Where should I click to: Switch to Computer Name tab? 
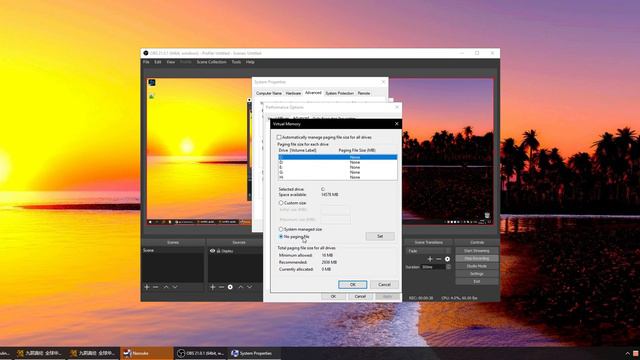coord(269,93)
